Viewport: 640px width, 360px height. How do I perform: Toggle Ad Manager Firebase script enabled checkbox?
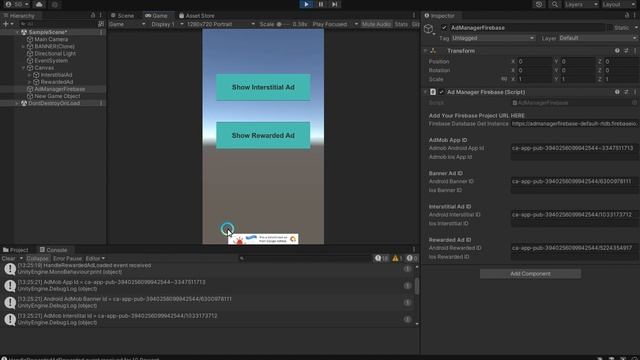441,92
